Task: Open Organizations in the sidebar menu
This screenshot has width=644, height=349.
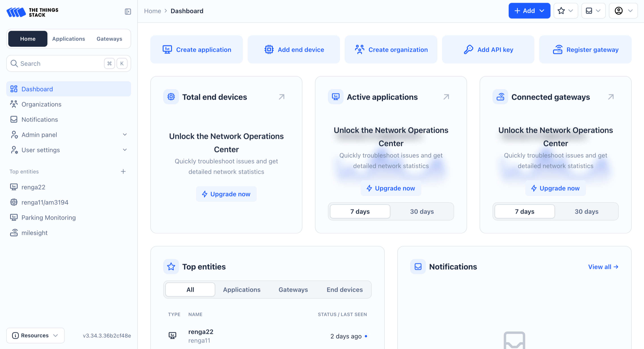Action: [x=41, y=104]
